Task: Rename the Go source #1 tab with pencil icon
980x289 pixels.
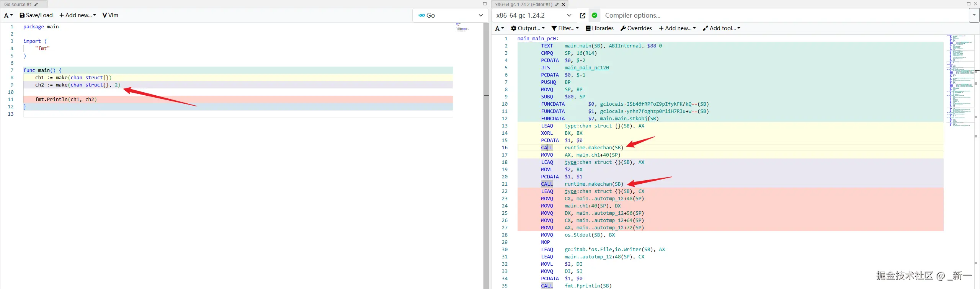Action: (36, 4)
